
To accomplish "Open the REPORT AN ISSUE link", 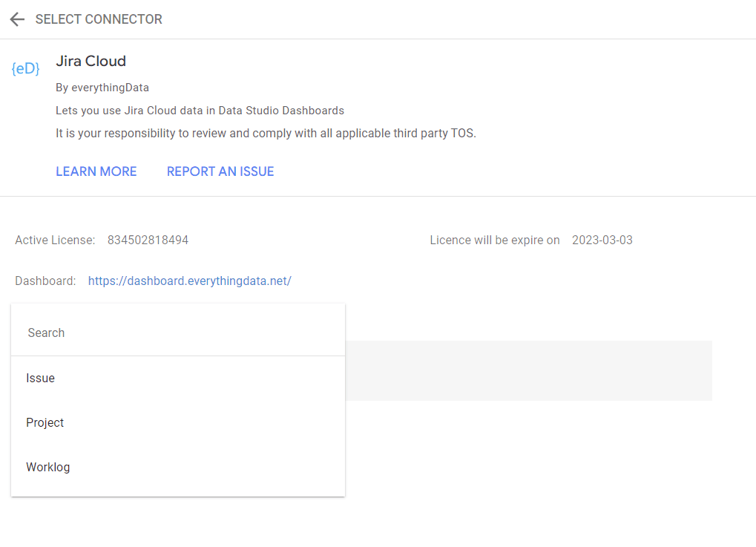I will 220,171.
